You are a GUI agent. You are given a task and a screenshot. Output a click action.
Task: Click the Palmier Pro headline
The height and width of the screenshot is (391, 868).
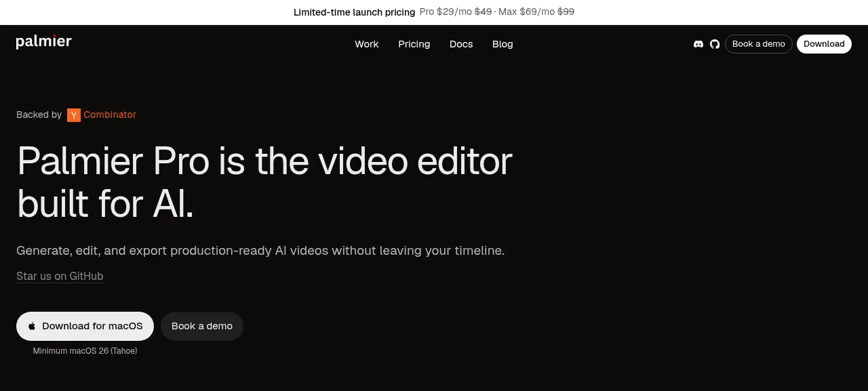(x=264, y=182)
